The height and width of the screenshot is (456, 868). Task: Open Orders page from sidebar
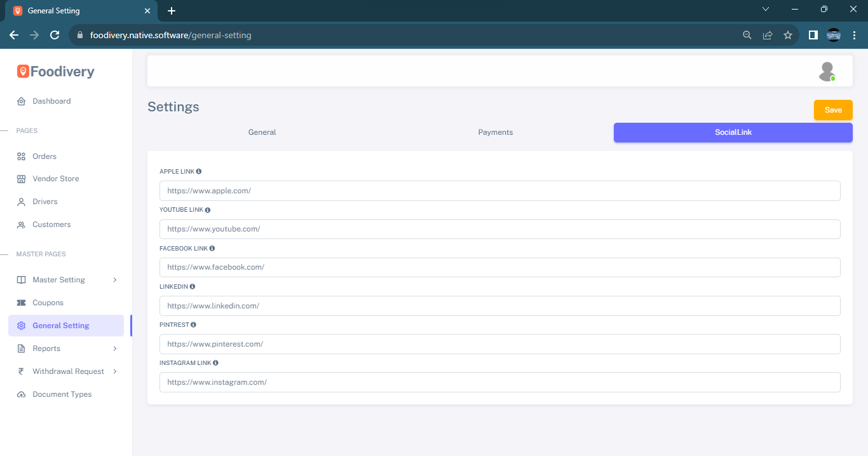44,156
